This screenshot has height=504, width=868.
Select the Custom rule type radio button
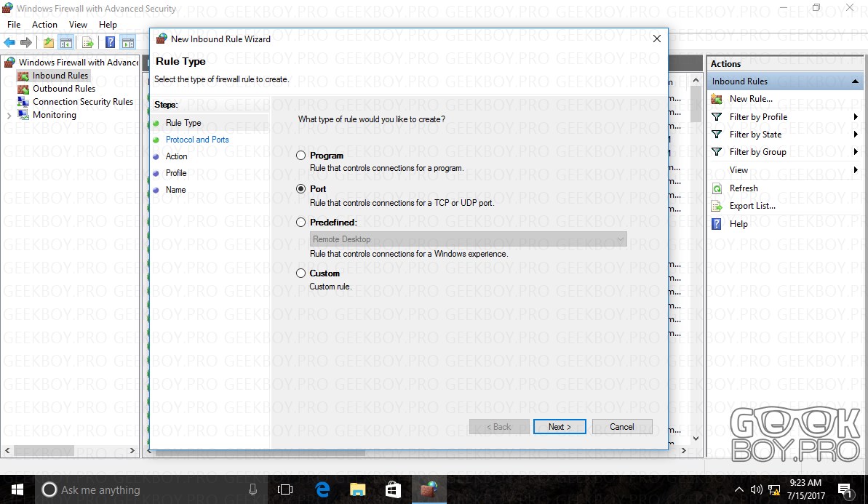click(300, 273)
